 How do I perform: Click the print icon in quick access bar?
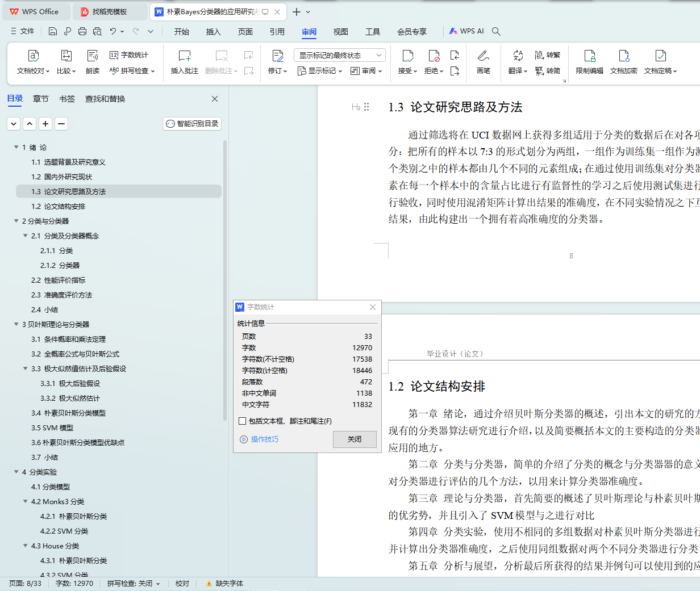tap(82, 31)
